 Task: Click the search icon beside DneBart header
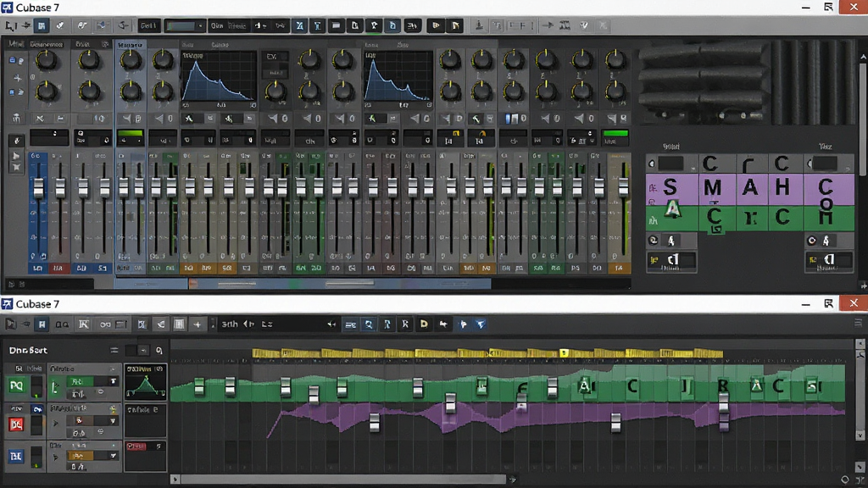[159, 350]
